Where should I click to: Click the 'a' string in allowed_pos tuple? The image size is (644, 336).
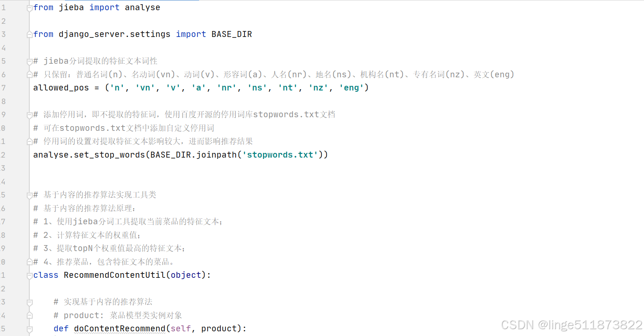[x=199, y=88]
